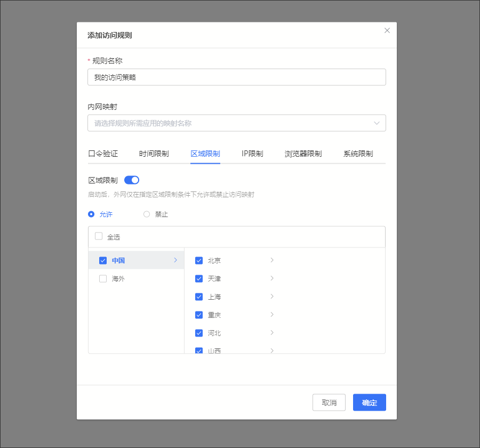Expand the 中国 region arrow
480x448 pixels.
click(175, 260)
